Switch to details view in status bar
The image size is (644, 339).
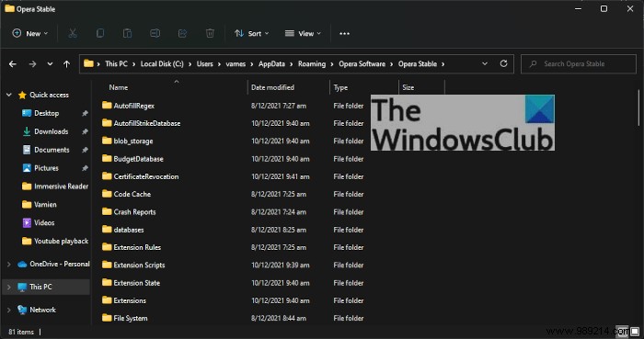click(623, 332)
